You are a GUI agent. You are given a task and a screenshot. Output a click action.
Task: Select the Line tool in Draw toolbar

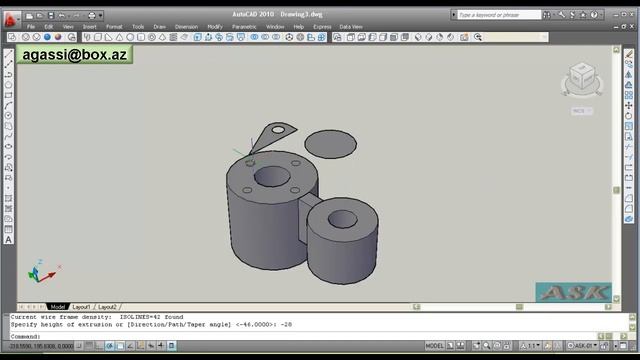[9, 55]
